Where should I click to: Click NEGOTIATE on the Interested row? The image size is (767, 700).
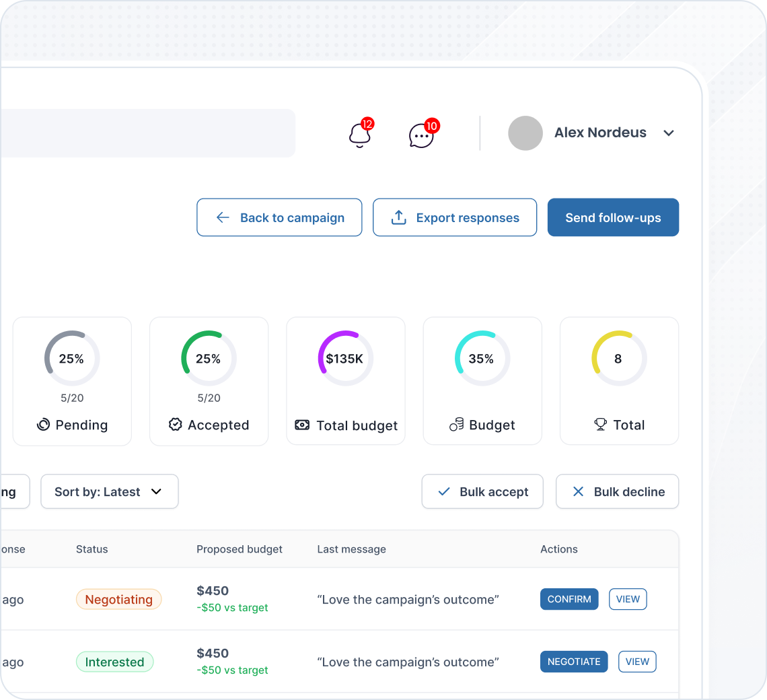tap(574, 662)
